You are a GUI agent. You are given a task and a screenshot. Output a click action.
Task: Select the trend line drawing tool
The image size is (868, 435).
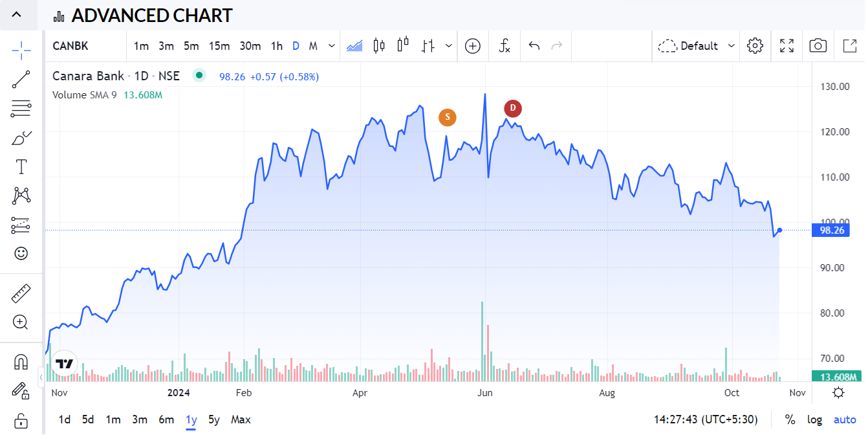pyautogui.click(x=21, y=80)
